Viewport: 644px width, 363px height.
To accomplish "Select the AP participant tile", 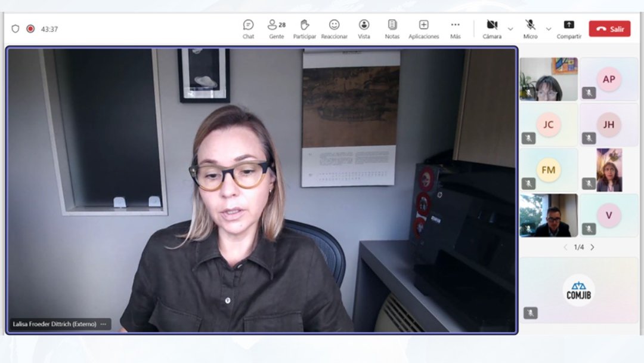I will 609,79.
